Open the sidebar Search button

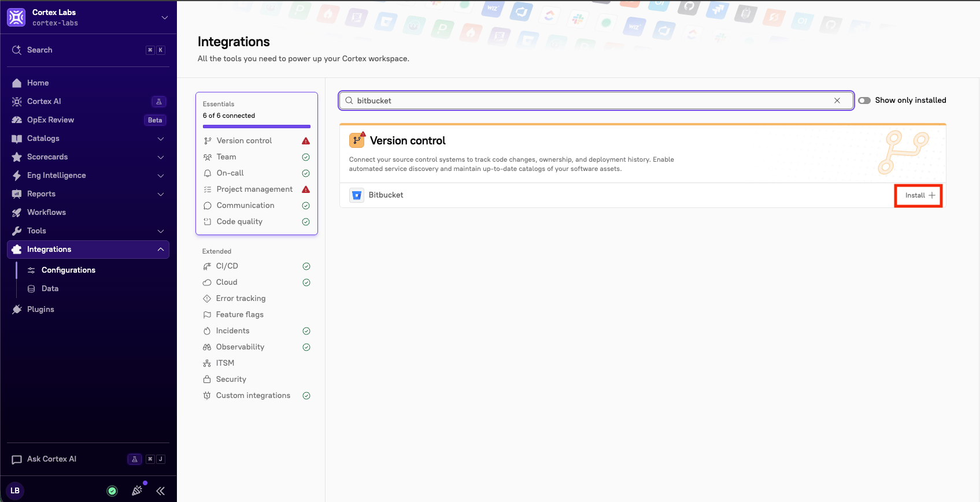(88, 50)
